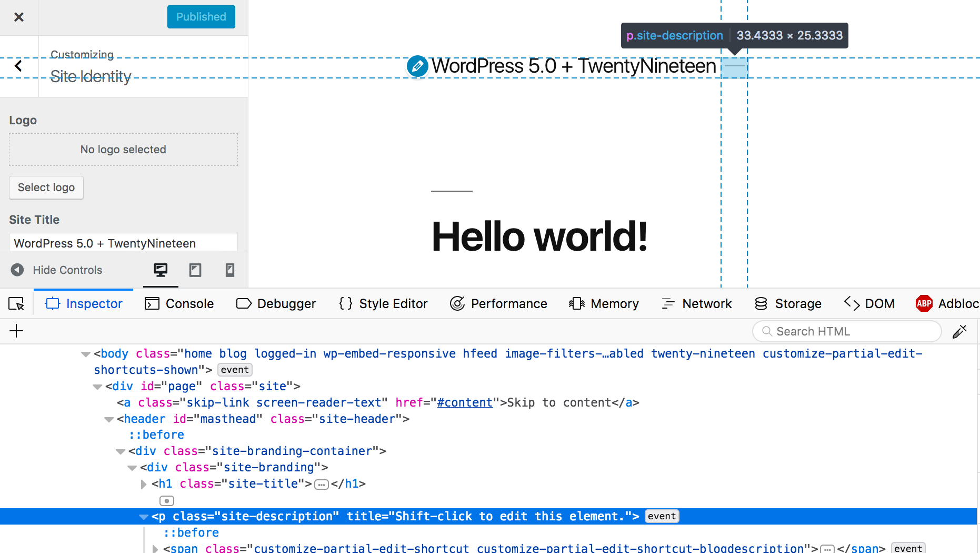Click the site title edit shortcut pencil
Screen dimensions: 980x553
pos(417,66)
